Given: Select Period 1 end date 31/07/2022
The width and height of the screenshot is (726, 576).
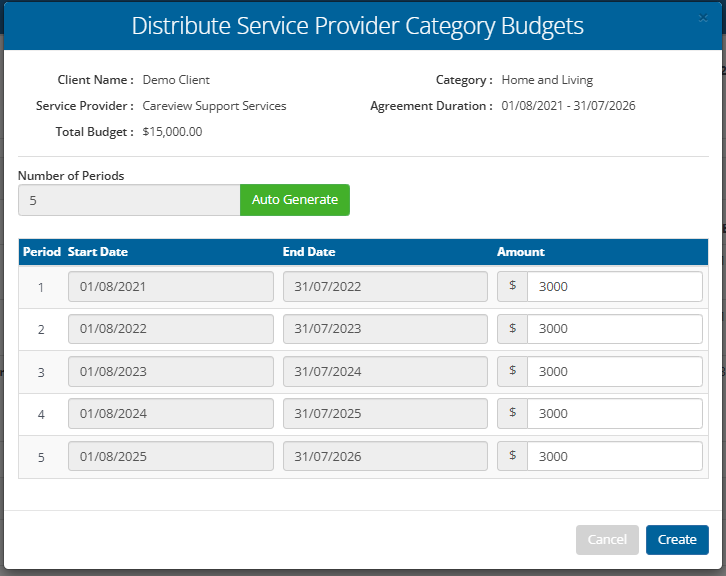Looking at the screenshot, I should tap(385, 287).
